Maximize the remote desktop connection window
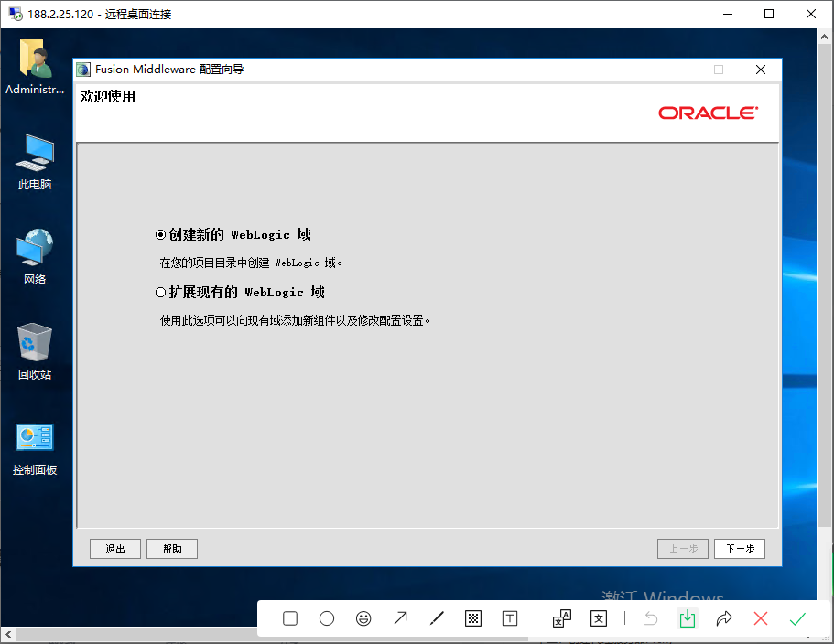Viewport: 834px width, 644px height. 769,14
